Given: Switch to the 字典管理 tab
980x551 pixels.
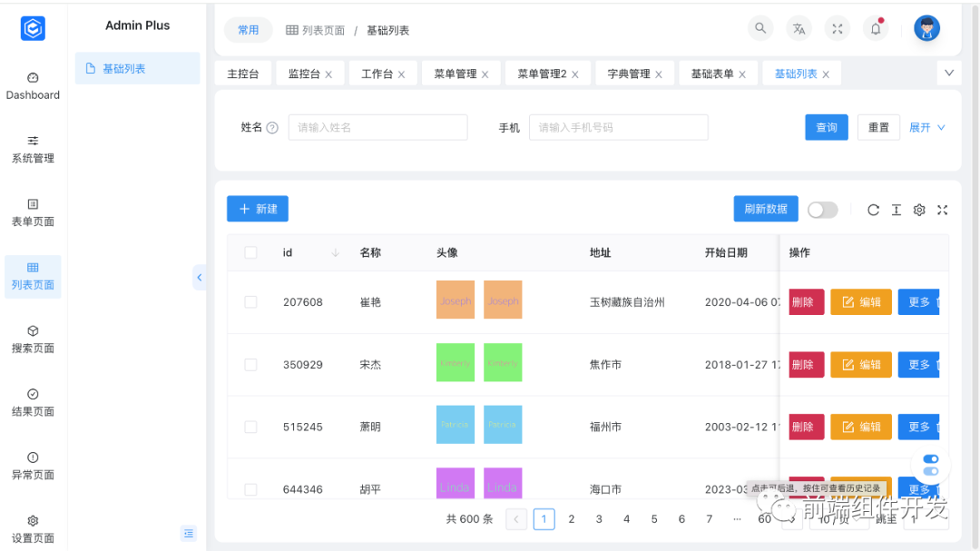Looking at the screenshot, I should [628, 73].
